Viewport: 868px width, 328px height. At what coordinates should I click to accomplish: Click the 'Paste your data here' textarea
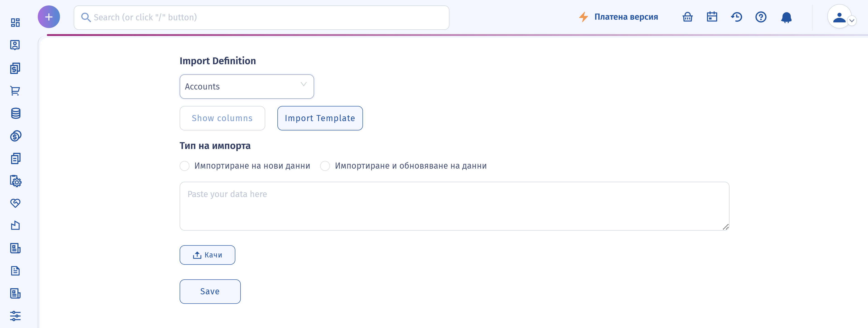[x=455, y=206]
